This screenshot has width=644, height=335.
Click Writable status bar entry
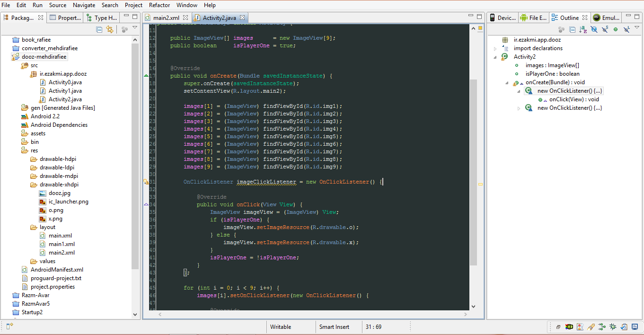click(281, 327)
